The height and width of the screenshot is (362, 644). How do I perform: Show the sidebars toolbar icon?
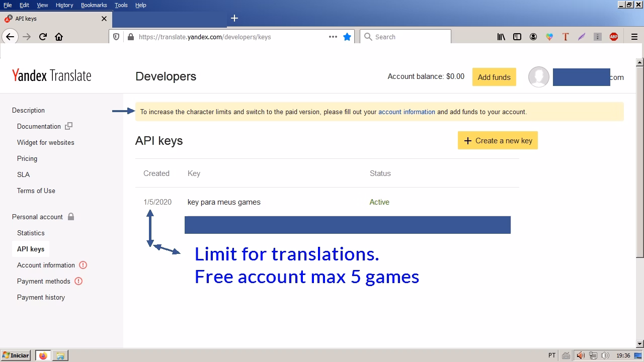tap(517, 37)
